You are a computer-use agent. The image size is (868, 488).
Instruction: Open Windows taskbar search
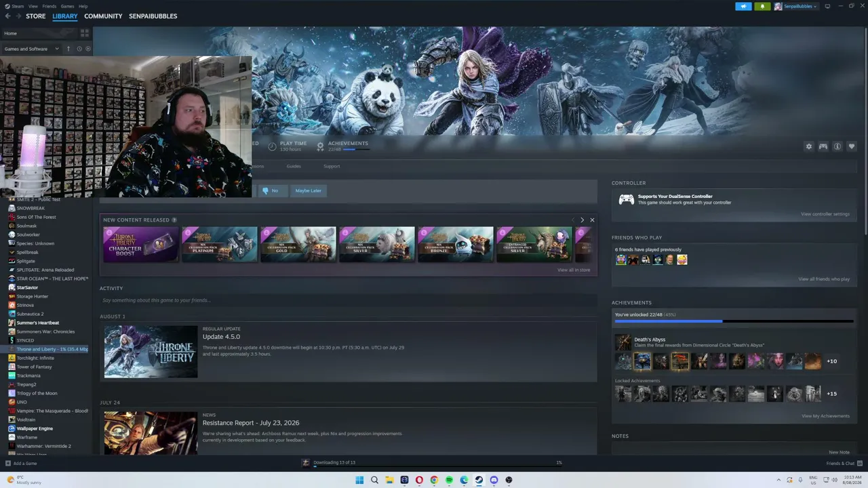pyautogui.click(x=374, y=480)
